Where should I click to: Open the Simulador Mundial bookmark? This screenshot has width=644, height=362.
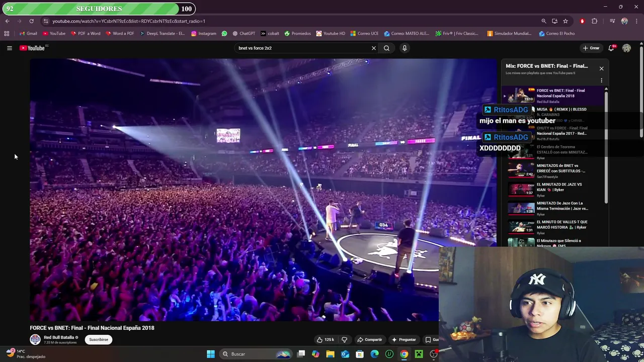(x=509, y=34)
